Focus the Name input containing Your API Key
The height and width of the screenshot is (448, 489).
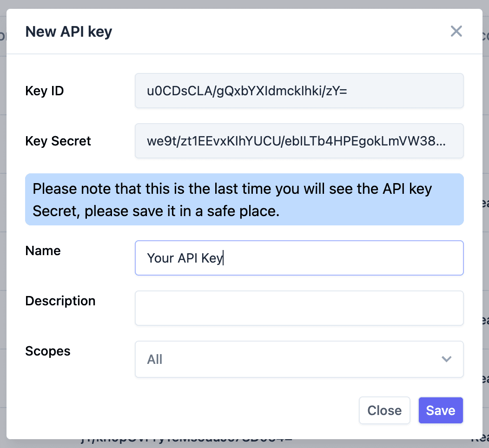click(299, 257)
